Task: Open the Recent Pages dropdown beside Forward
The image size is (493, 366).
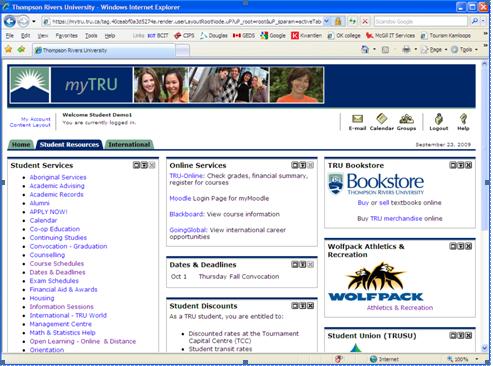Action: (34, 22)
